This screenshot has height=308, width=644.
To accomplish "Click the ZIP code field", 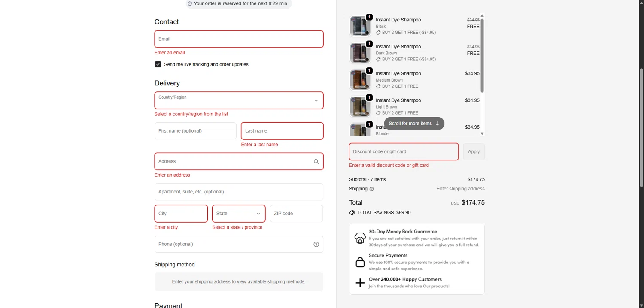I will pyautogui.click(x=296, y=214).
